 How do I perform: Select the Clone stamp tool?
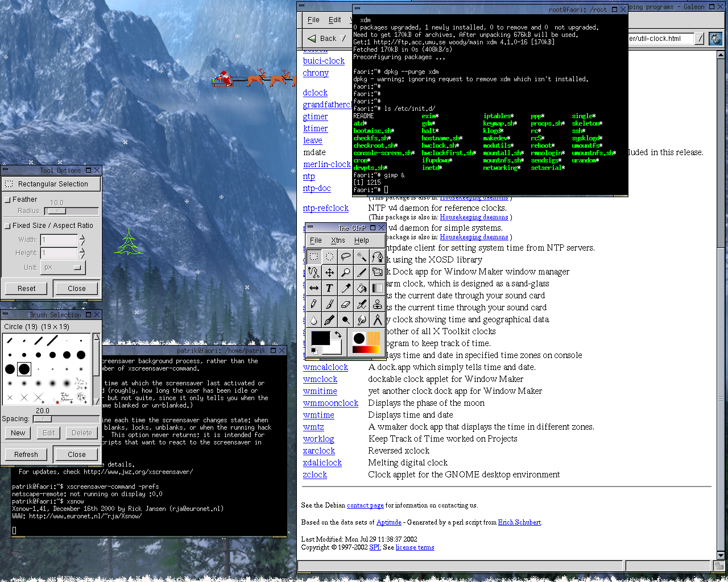click(377, 304)
